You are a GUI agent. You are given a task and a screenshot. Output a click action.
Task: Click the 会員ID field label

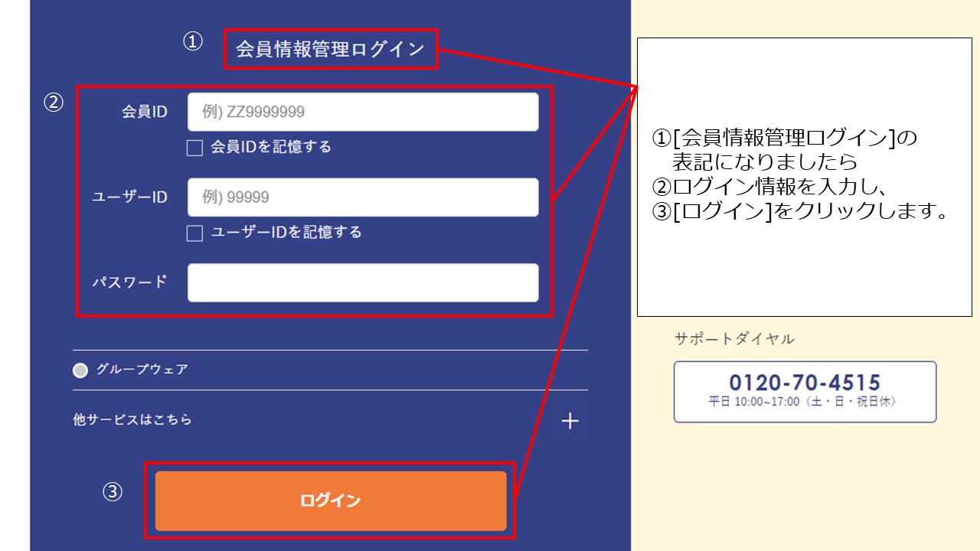point(145,112)
